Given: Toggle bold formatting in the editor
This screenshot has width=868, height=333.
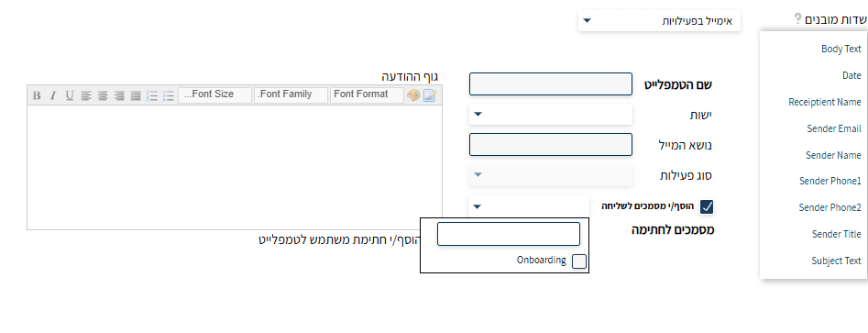Looking at the screenshot, I should click(37, 95).
